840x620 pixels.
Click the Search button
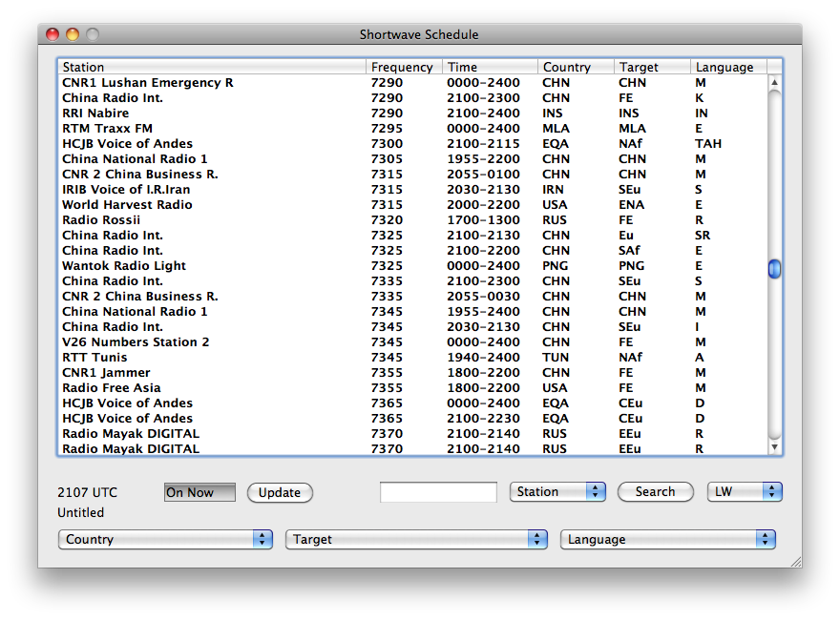click(x=655, y=491)
